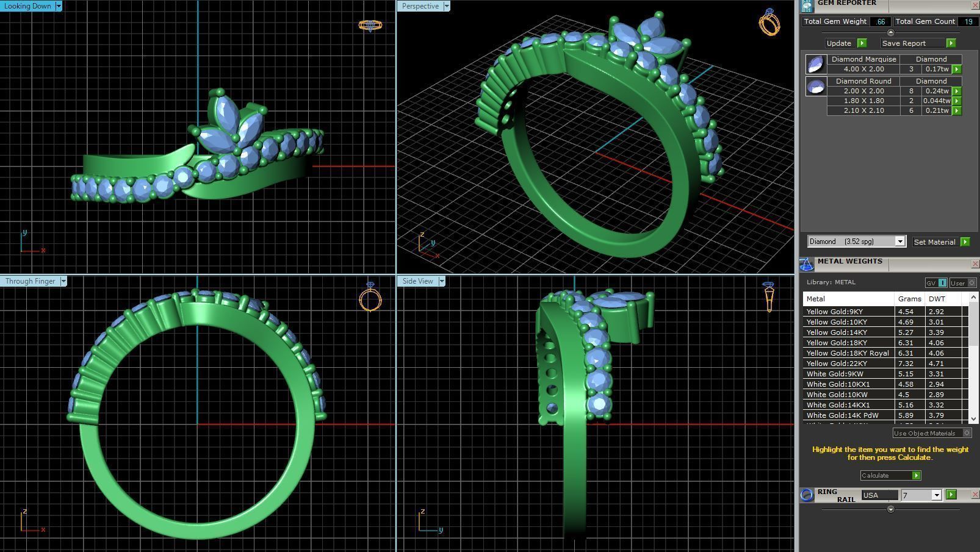Toggle Use Object Materials option

[932, 433]
